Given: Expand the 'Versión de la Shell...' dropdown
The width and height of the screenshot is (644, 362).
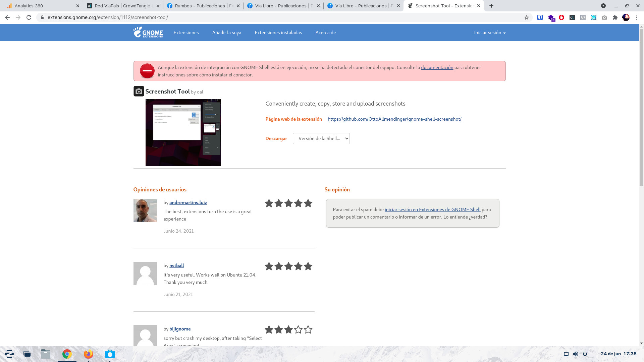Looking at the screenshot, I should [x=321, y=138].
